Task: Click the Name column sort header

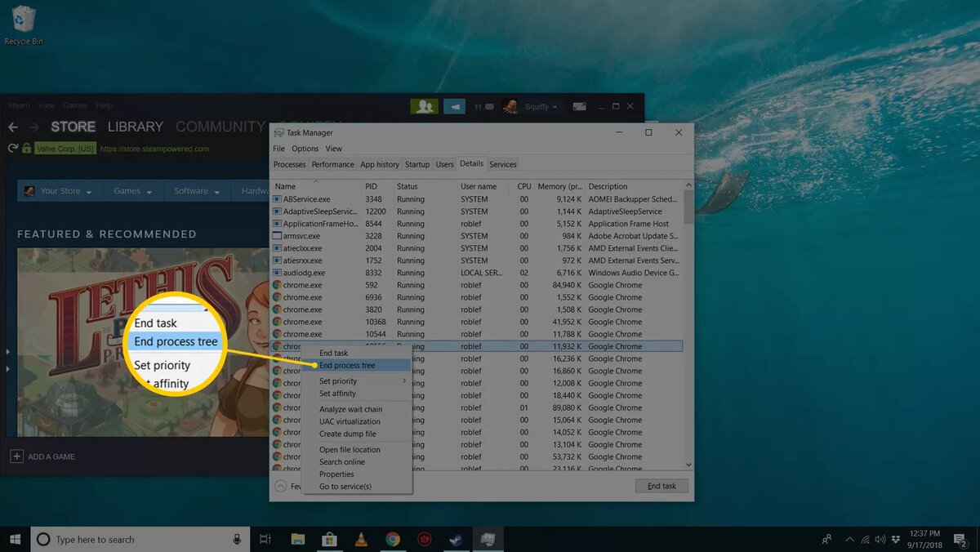Action: point(317,186)
